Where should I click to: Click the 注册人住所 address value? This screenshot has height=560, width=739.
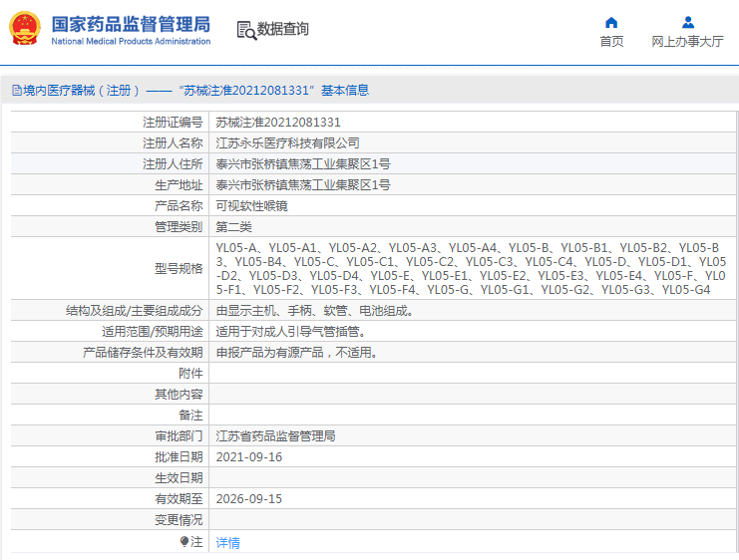pyautogui.click(x=303, y=164)
